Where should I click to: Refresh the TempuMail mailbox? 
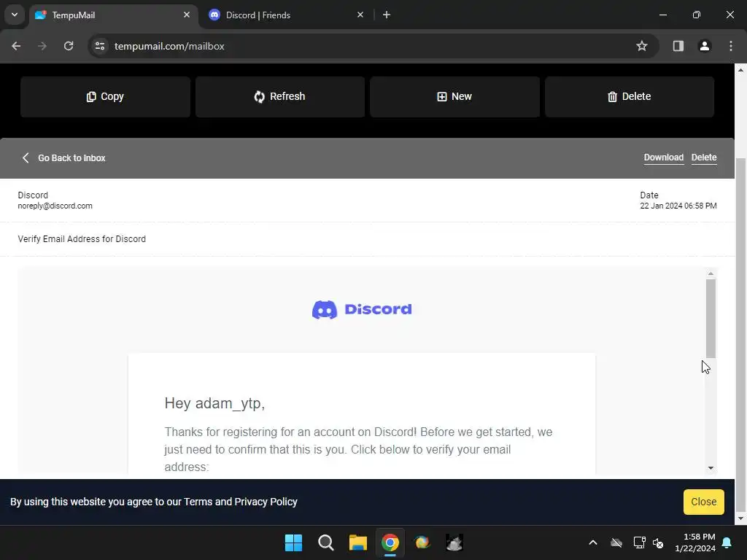point(280,97)
